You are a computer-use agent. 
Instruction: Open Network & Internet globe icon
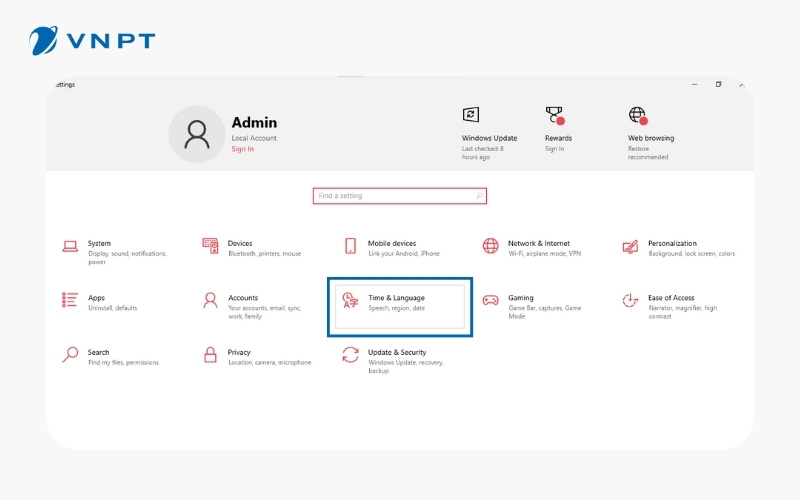point(490,246)
